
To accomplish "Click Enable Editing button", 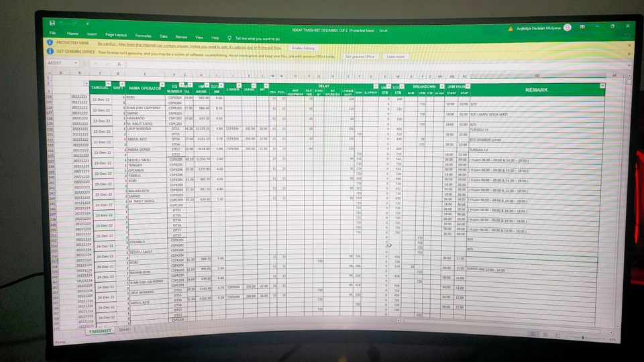I will pos(303,48).
